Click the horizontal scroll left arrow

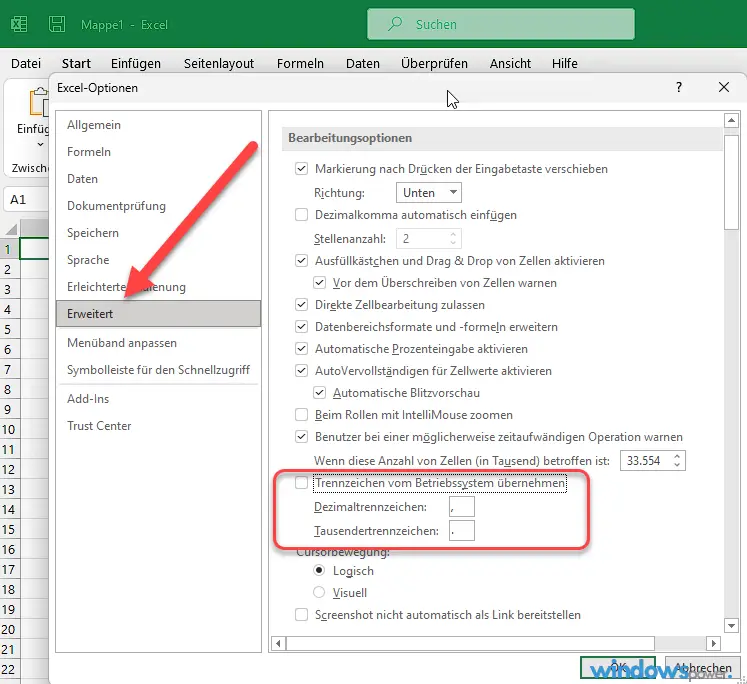(x=278, y=644)
